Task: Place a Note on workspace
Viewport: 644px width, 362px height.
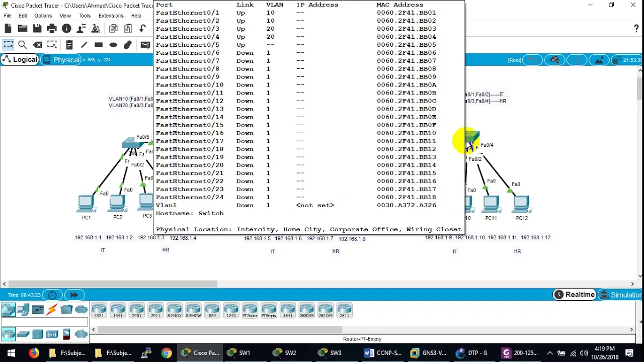Action: [69, 45]
